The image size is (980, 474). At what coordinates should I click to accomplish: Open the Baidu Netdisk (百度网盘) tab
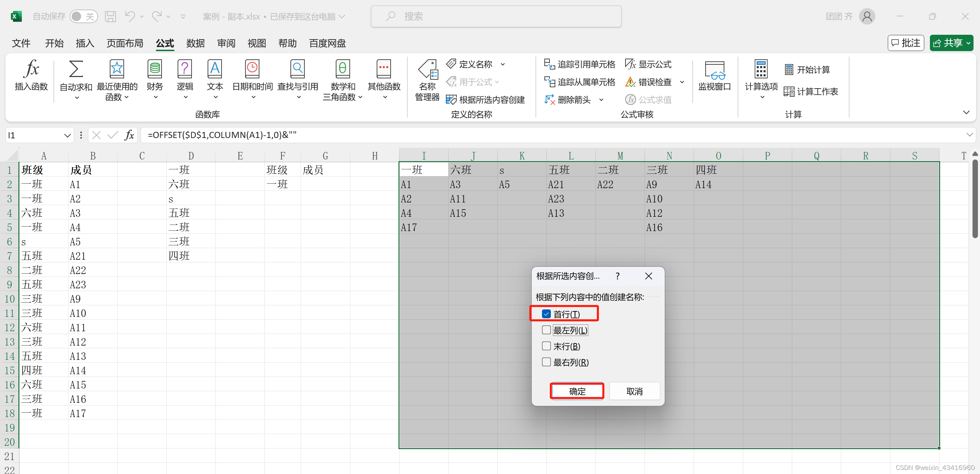click(x=327, y=43)
